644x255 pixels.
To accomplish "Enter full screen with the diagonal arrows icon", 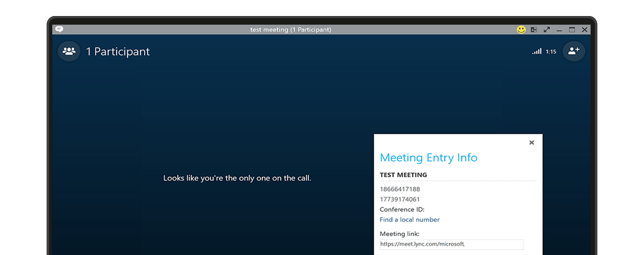I will 546,30.
